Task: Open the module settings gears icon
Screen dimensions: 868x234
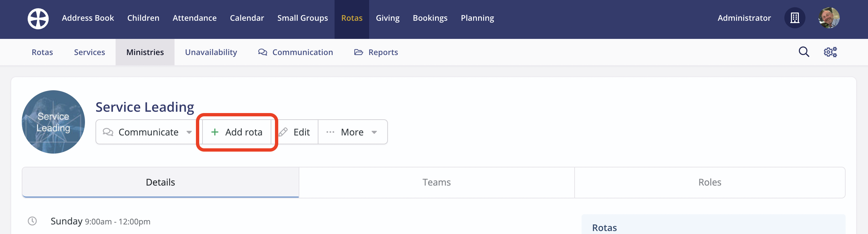Action: coord(830,52)
